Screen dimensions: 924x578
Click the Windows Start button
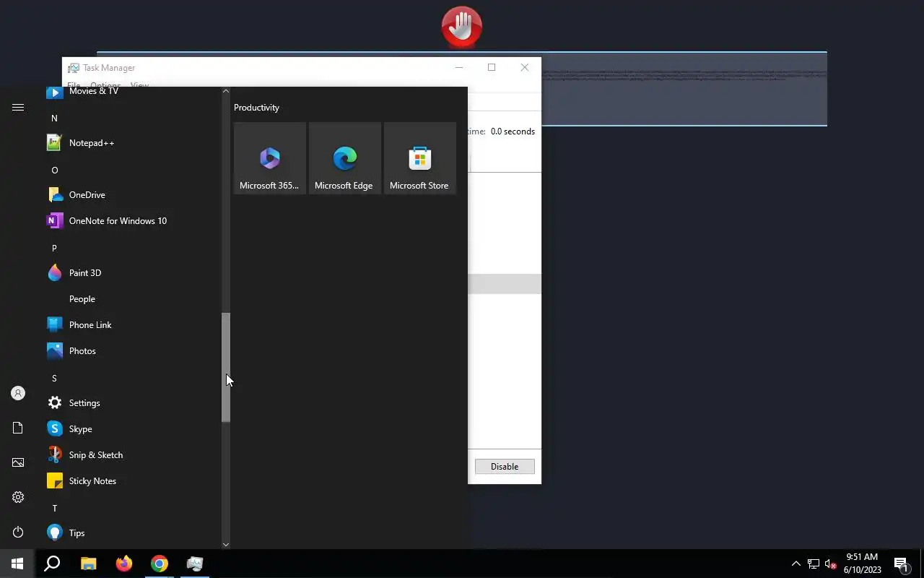coord(17,564)
